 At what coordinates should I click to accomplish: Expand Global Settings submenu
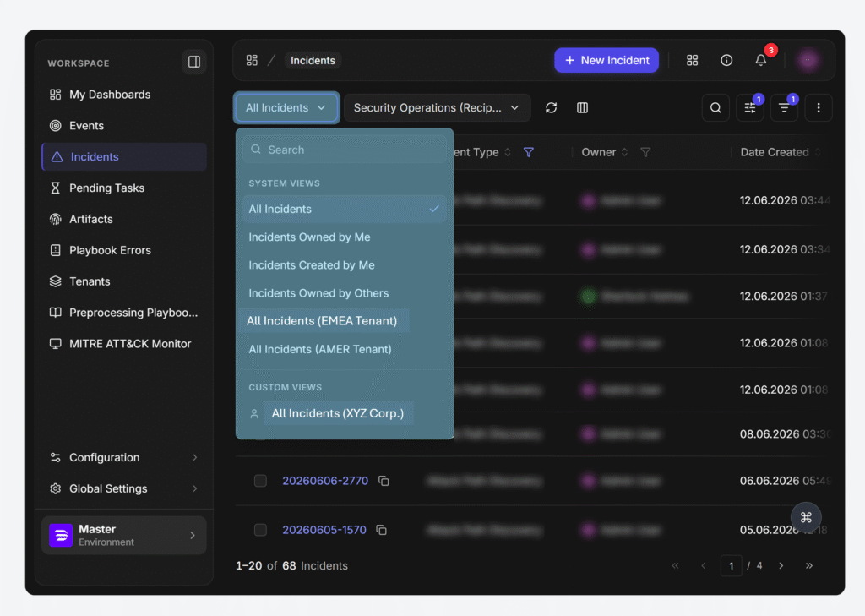[124, 488]
